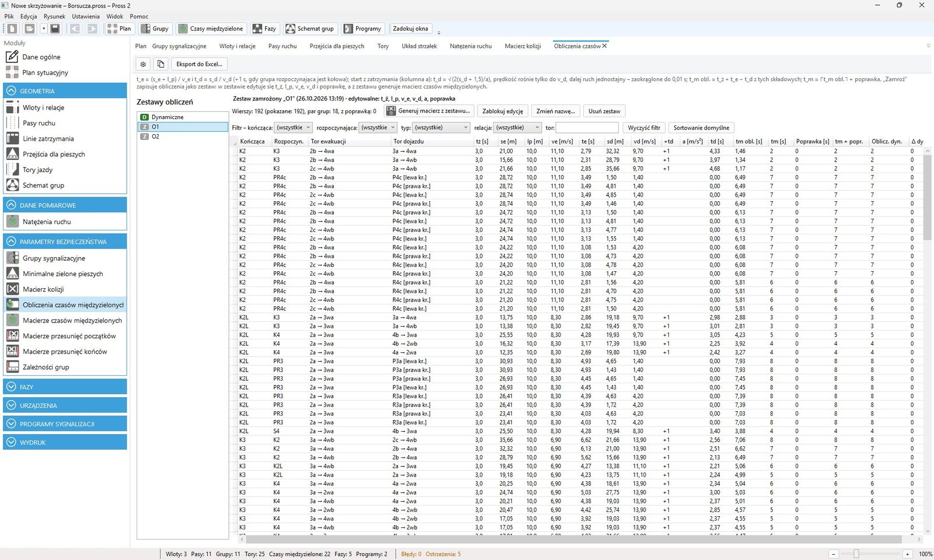
Task: Open Schemat grup from the top toolbar
Action: 310,29
